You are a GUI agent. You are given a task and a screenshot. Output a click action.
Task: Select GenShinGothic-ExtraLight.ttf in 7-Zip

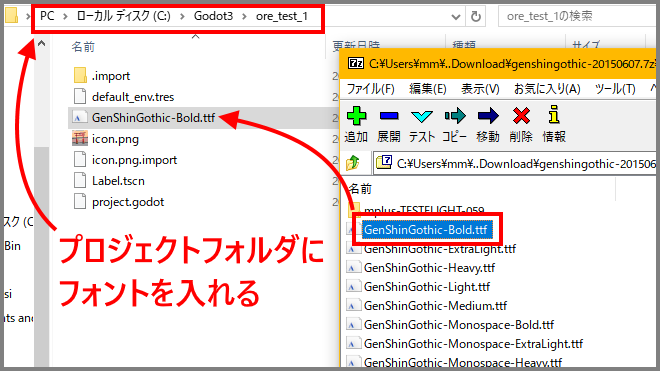tap(440, 249)
